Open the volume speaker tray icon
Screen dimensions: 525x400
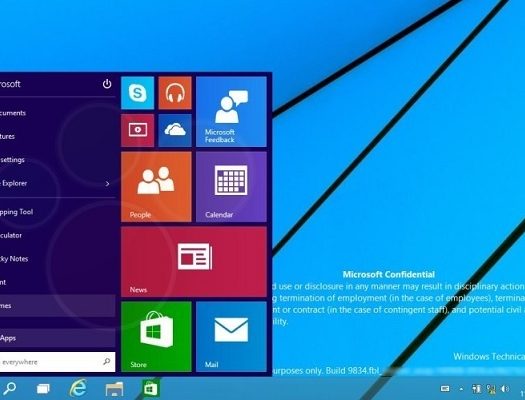(505, 388)
